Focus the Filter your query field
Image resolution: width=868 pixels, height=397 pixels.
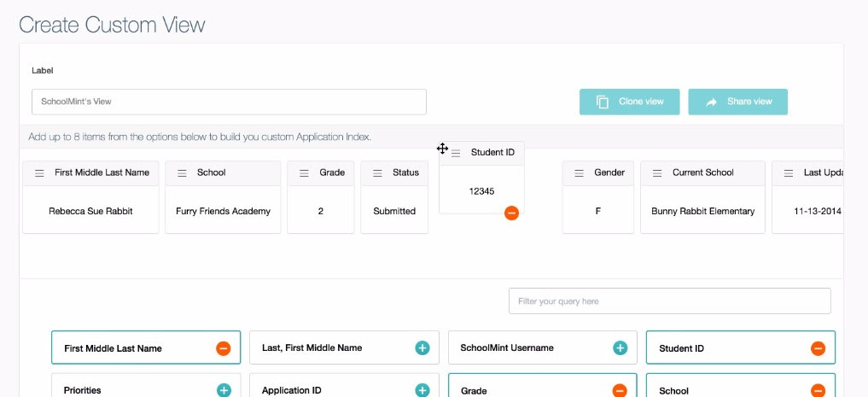(x=670, y=301)
